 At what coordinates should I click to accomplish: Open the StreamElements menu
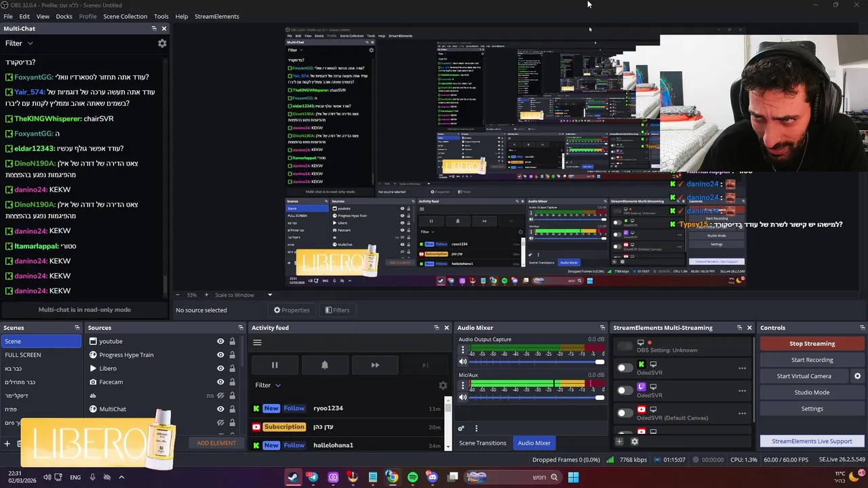[x=217, y=16]
